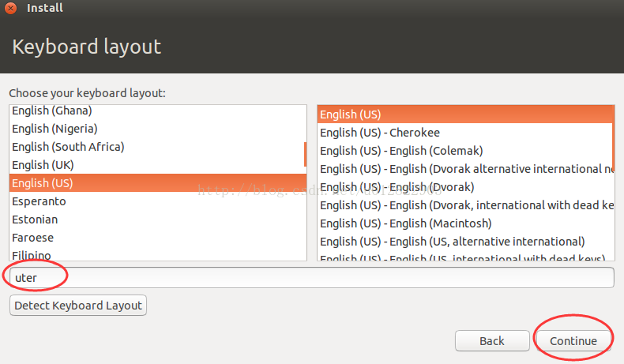The image size is (624, 364).
Task: Select Estonian keyboard layout
Action: coord(35,220)
